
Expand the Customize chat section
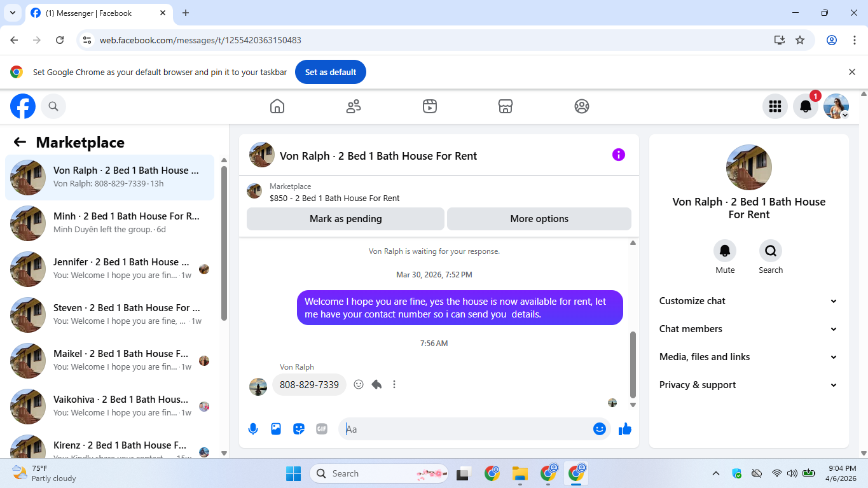coord(748,301)
